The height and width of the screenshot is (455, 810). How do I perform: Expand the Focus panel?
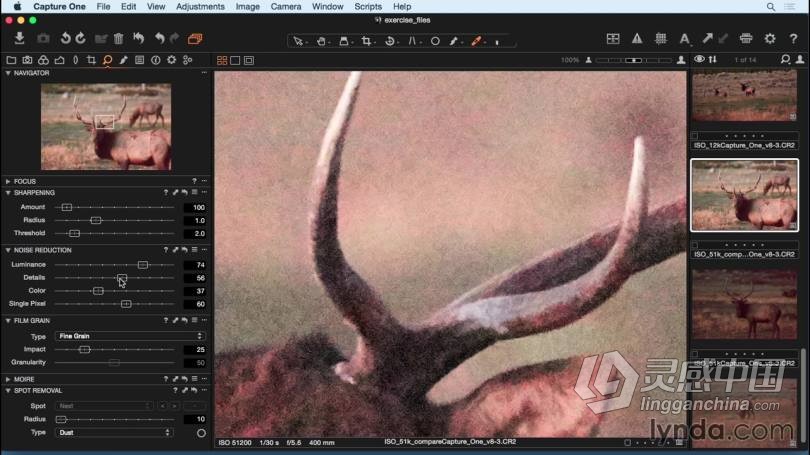coord(8,182)
